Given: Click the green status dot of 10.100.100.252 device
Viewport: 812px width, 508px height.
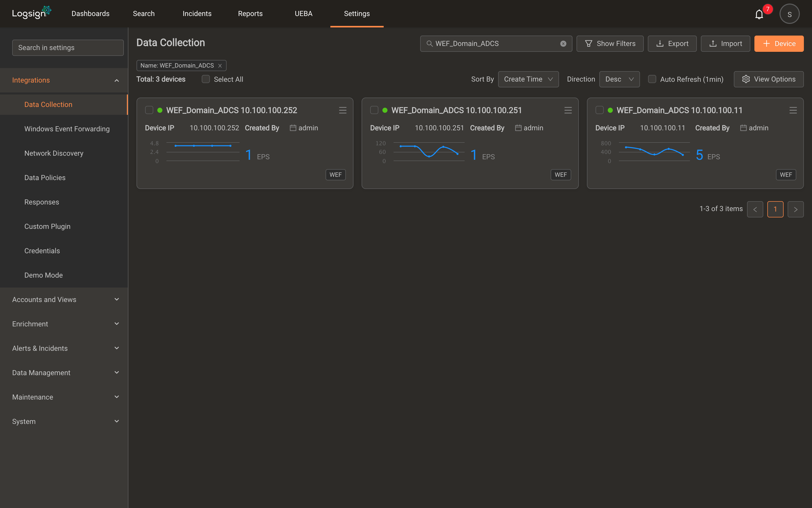Looking at the screenshot, I should point(160,110).
